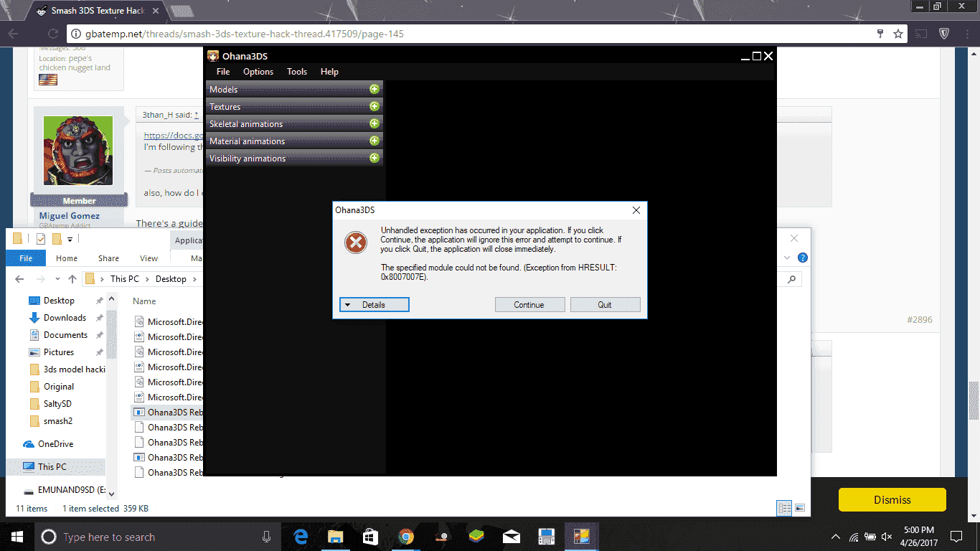This screenshot has height=551, width=980.
Task: Go back in File Explorer
Action: (20, 279)
